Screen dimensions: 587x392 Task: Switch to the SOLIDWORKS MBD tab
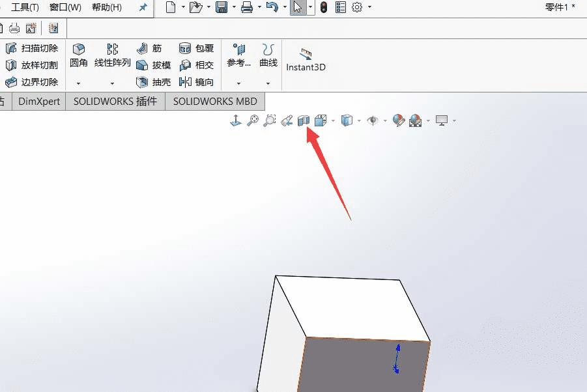(215, 102)
